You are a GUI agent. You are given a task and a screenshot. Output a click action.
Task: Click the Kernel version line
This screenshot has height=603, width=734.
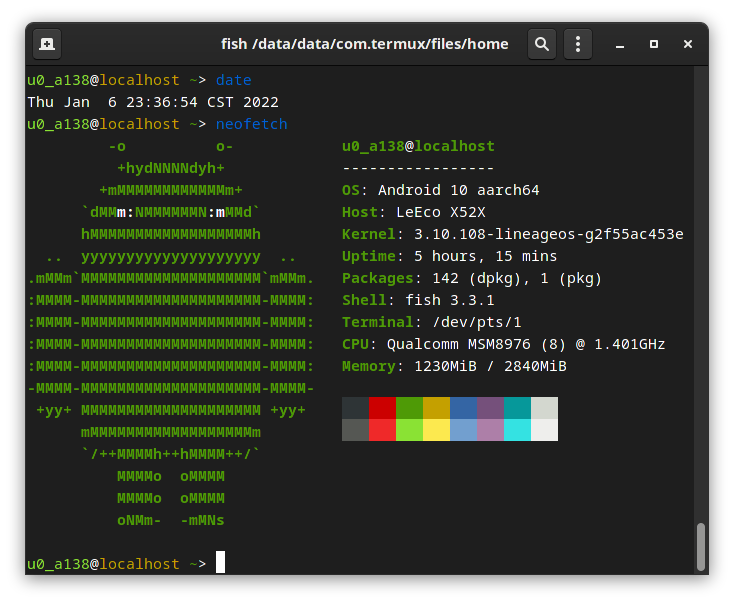pyautogui.click(x=512, y=234)
